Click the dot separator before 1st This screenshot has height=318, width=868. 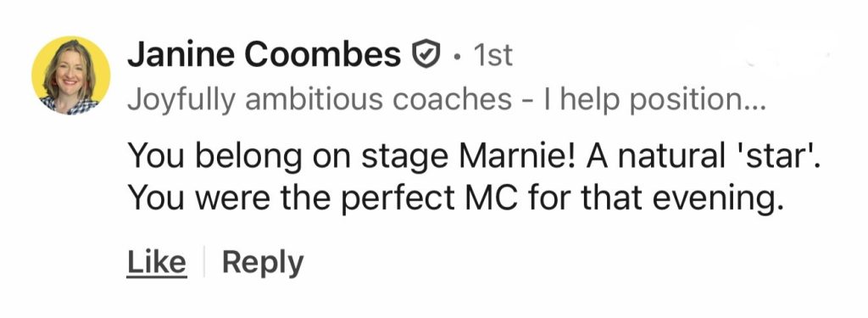[456, 56]
